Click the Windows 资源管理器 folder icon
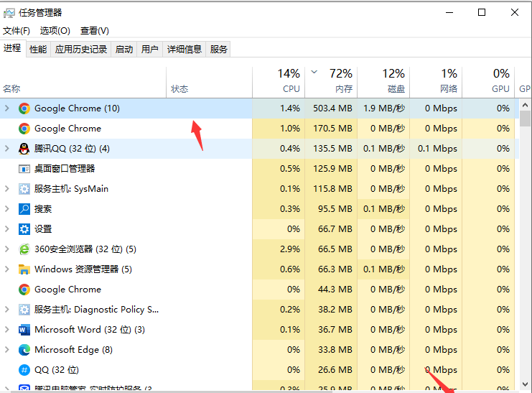The image size is (532, 393). tap(24, 269)
